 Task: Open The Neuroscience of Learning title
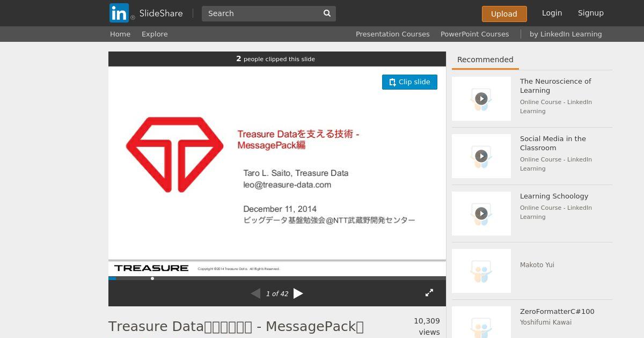click(x=555, y=86)
